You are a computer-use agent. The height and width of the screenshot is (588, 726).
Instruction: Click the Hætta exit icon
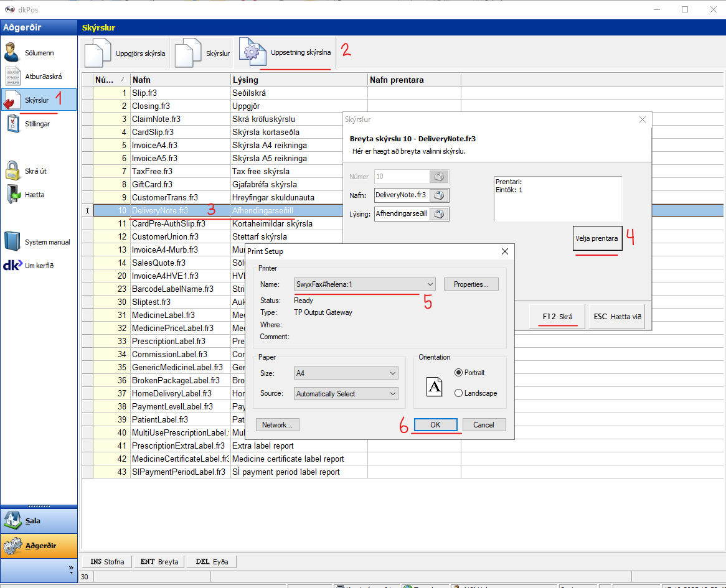click(14, 195)
